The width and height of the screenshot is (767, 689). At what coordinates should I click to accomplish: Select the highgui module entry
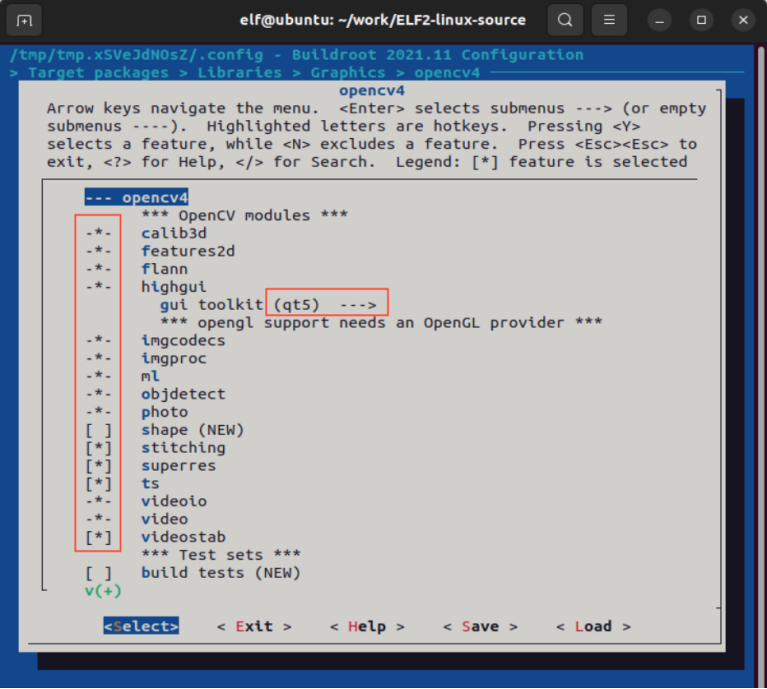(x=146, y=287)
